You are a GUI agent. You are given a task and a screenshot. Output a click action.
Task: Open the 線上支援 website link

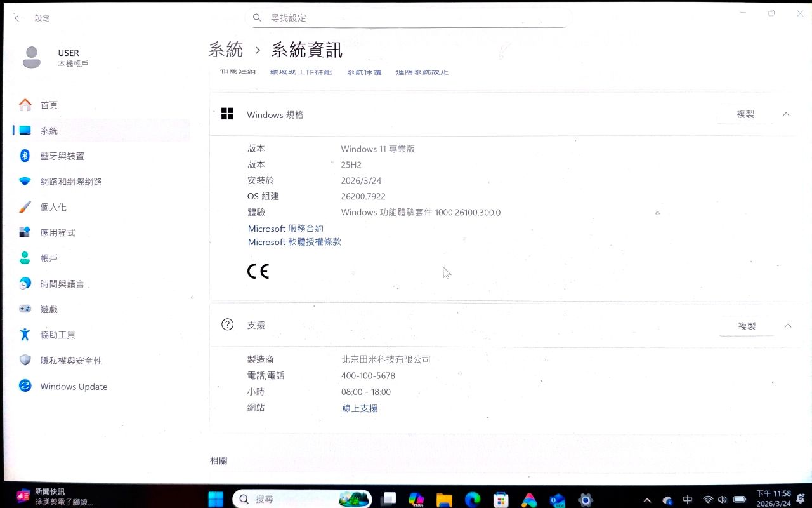360,408
